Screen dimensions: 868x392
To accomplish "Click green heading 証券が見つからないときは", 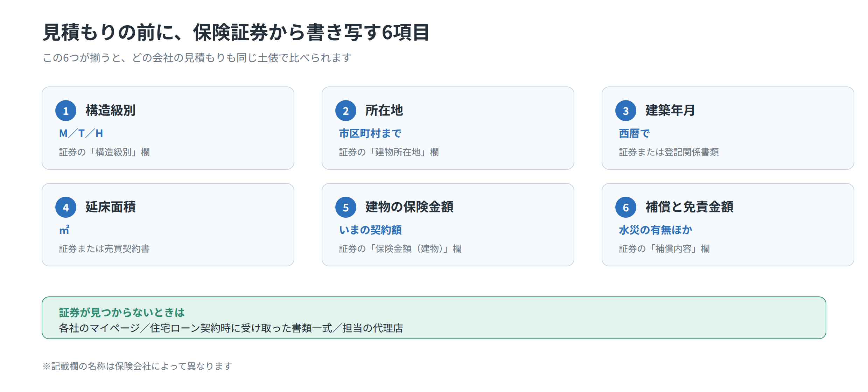I will click(121, 313).
